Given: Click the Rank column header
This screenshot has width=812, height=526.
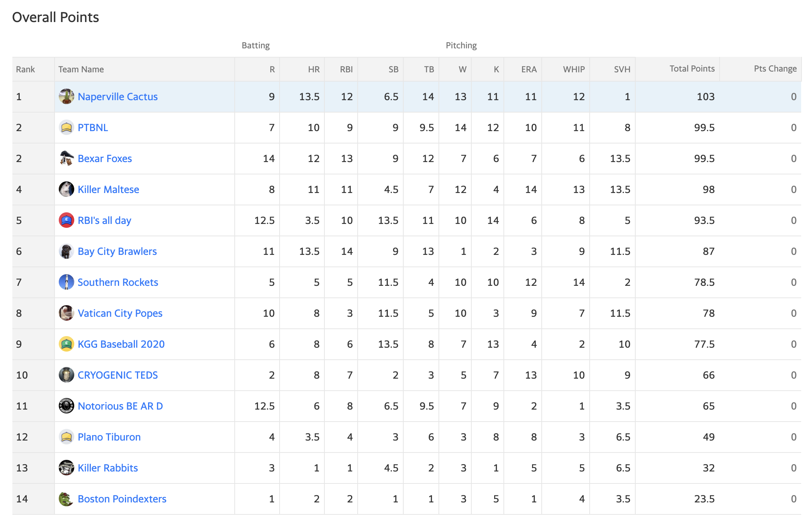Looking at the screenshot, I should click(x=26, y=69).
